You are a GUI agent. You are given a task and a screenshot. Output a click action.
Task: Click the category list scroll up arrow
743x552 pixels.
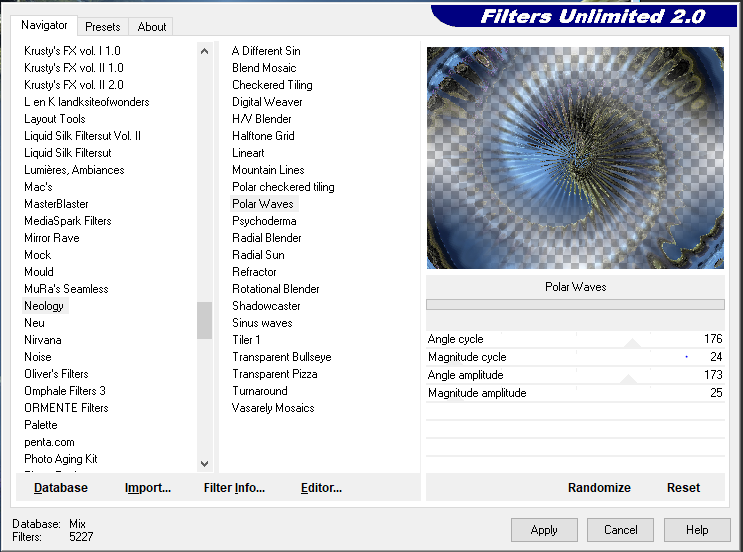(x=204, y=51)
